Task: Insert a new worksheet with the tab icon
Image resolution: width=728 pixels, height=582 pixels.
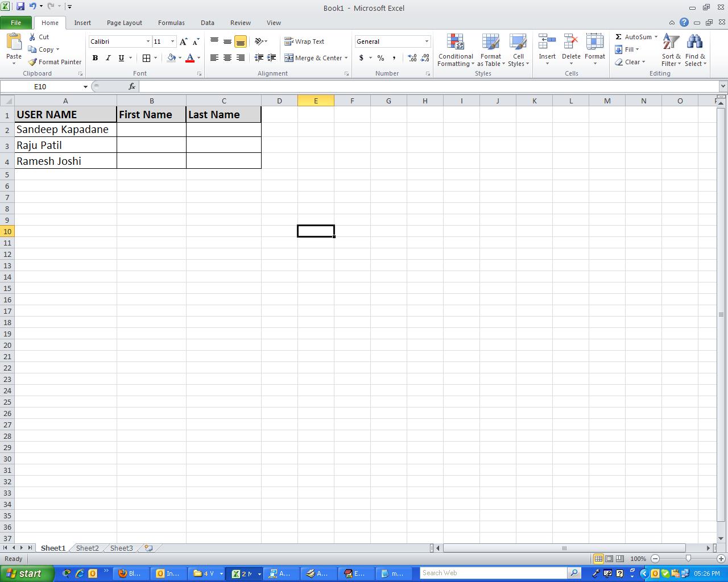Action: pyautogui.click(x=149, y=548)
